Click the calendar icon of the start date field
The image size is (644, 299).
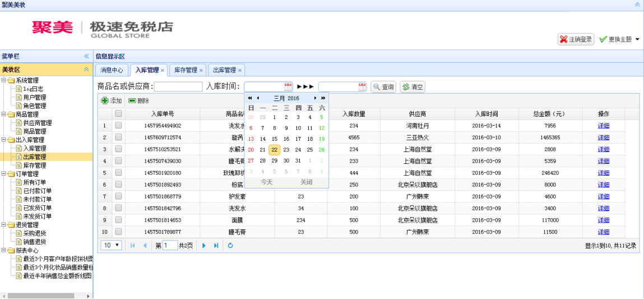point(288,87)
